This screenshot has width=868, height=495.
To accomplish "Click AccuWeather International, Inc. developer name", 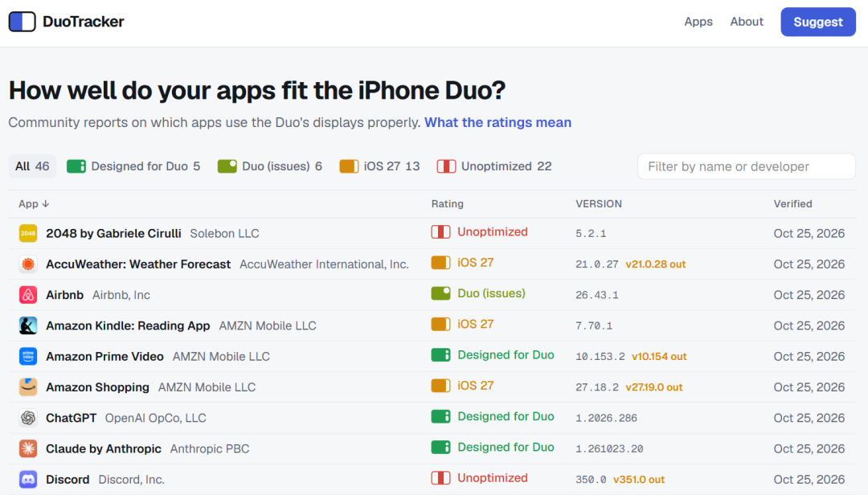I will (x=324, y=264).
